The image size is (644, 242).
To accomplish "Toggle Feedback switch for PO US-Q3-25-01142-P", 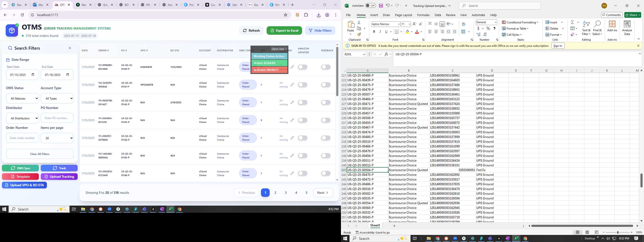I will (326, 102).
